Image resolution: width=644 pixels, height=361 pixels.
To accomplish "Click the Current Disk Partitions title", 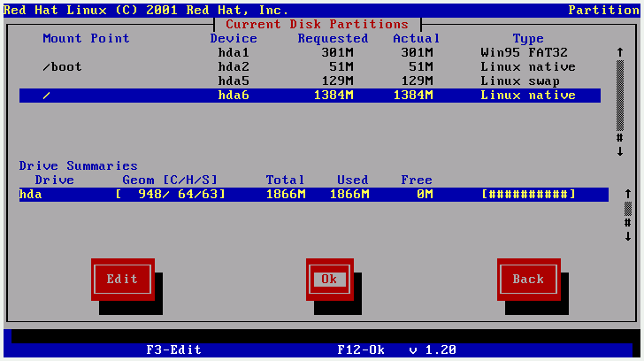I will point(317,24).
